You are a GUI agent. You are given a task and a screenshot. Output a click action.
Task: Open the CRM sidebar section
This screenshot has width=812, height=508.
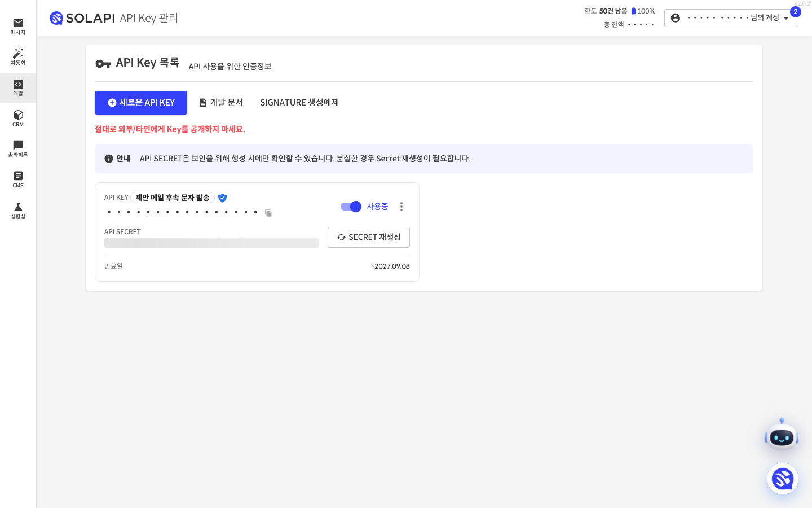(x=18, y=119)
